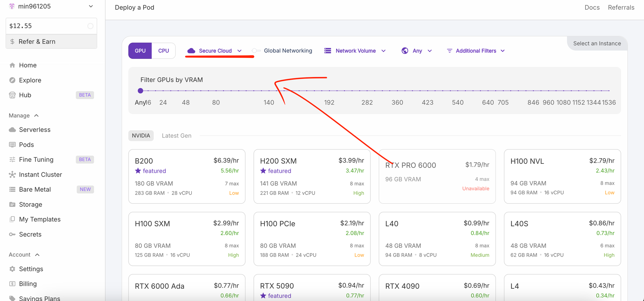The width and height of the screenshot is (644, 301).
Task: Click the VRAM slider handle at Any
Action: [141, 91]
